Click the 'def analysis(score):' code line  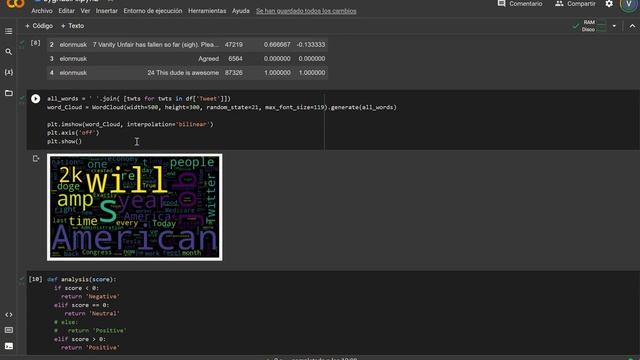(82, 280)
